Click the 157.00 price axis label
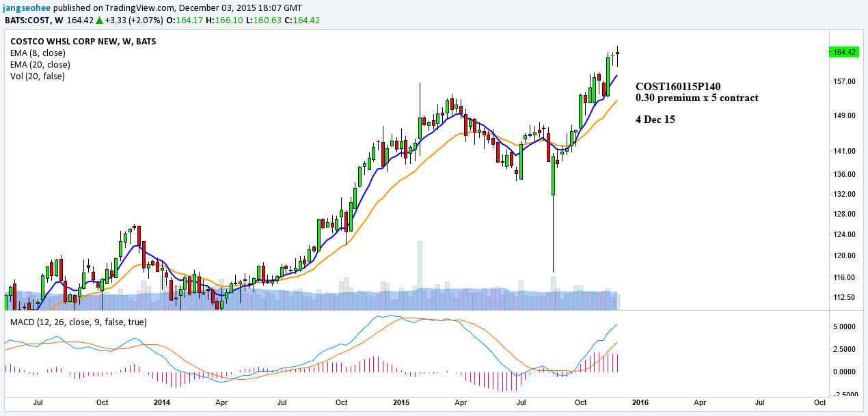Image resolution: width=868 pixels, height=416 pixels. (844, 81)
